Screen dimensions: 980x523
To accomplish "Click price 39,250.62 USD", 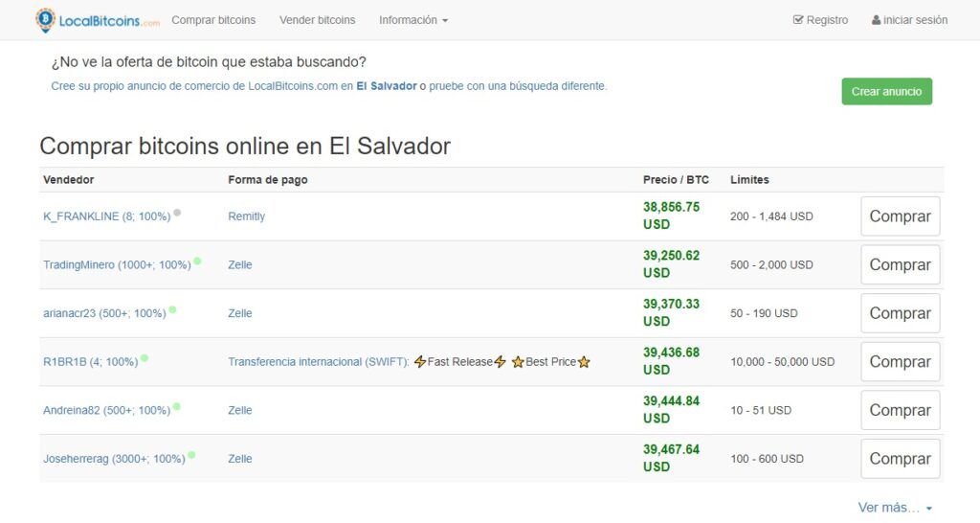I will pyautogui.click(x=671, y=264).
